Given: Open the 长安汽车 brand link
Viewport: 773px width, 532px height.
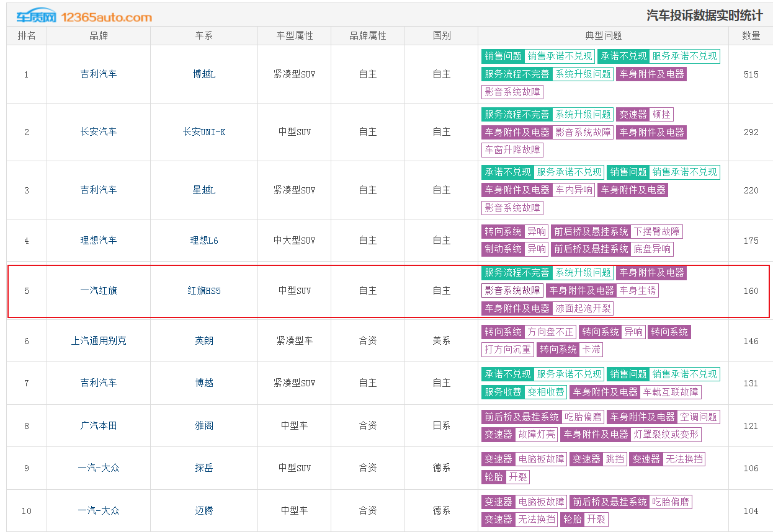Looking at the screenshot, I should 99,132.
